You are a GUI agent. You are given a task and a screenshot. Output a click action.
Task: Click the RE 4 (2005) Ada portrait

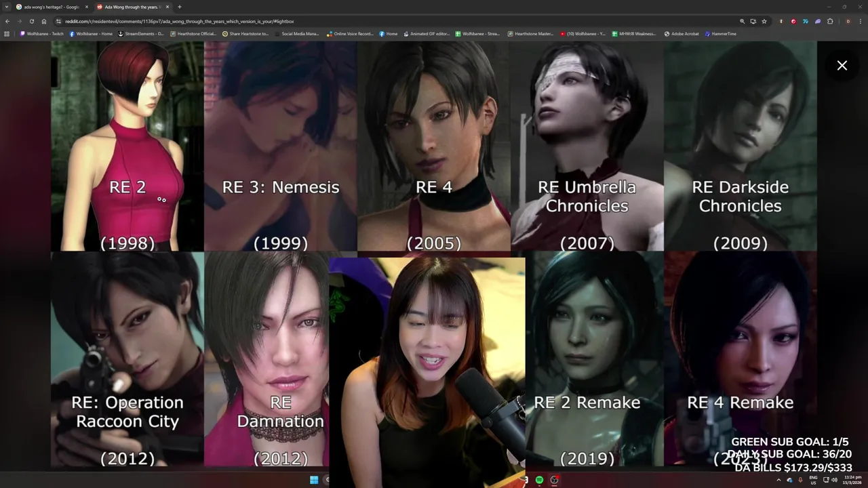(434, 146)
